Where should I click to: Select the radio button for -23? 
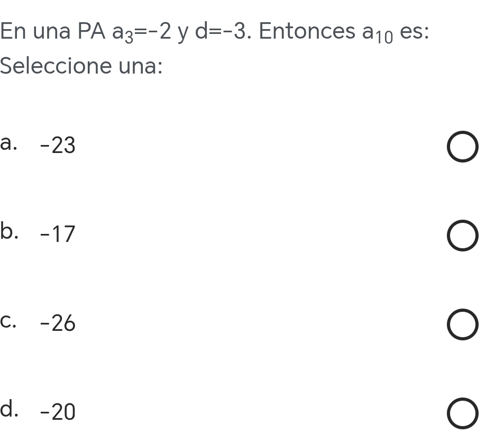point(462,148)
